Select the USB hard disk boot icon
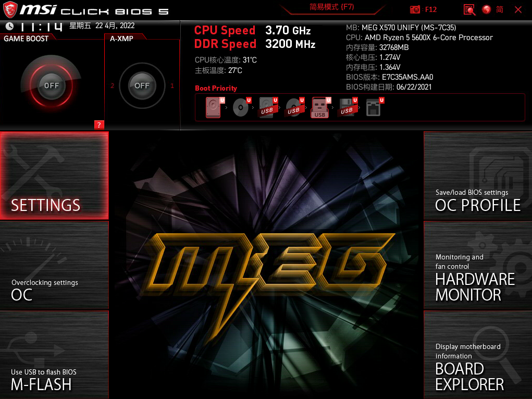 [268, 107]
